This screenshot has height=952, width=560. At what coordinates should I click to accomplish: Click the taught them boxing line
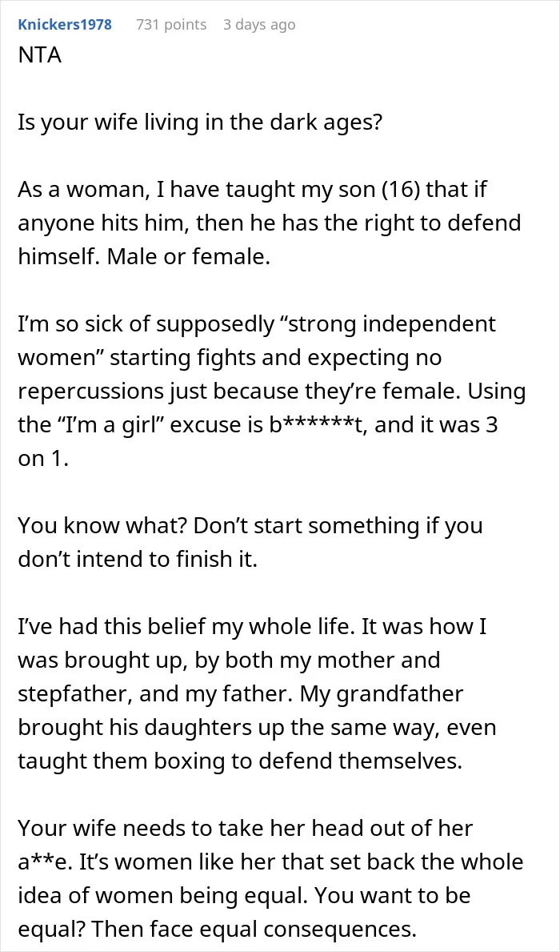240,761
